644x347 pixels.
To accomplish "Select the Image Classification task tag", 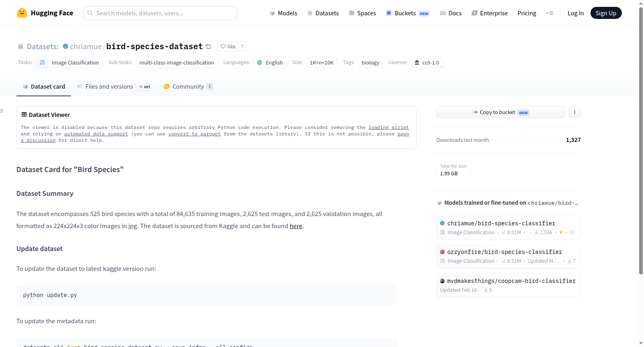I will (x=69, y=62).
